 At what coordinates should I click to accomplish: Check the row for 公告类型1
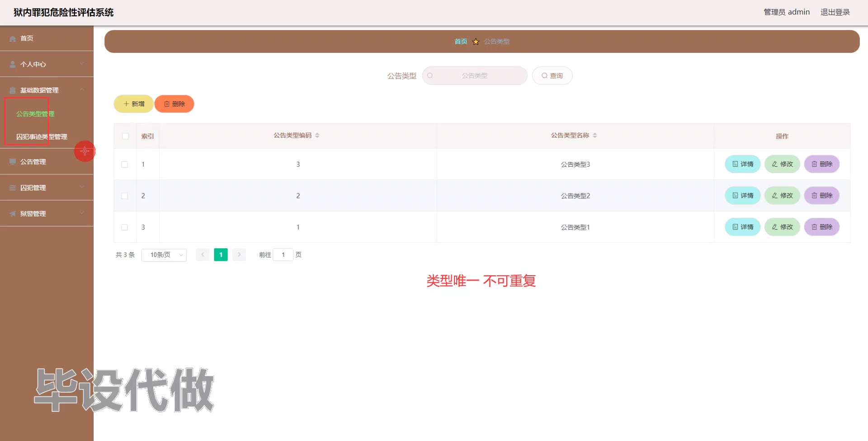[x=125, y=227]
